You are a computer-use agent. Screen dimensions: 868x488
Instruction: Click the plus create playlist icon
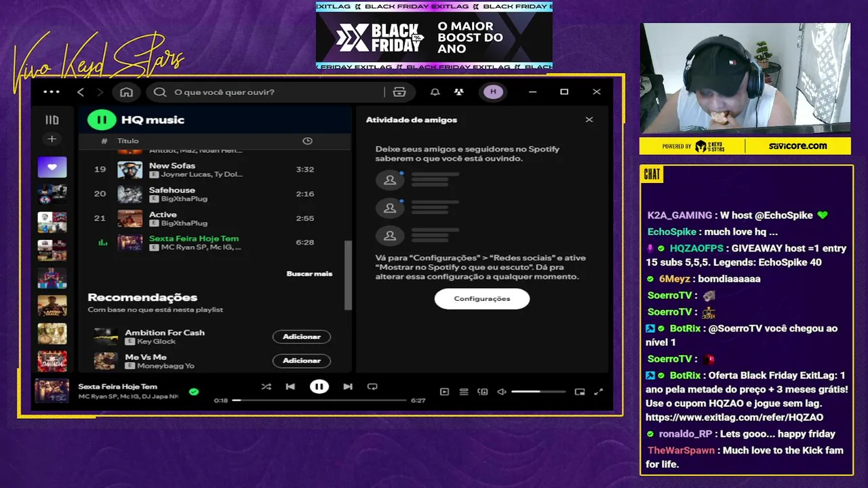coord(52,139)
